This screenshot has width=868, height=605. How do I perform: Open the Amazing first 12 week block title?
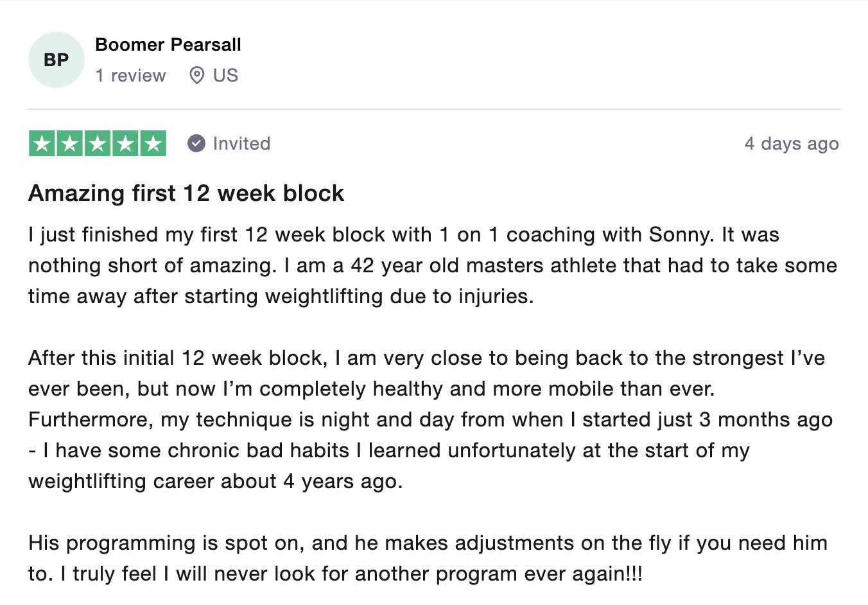(x=186, y=193)
